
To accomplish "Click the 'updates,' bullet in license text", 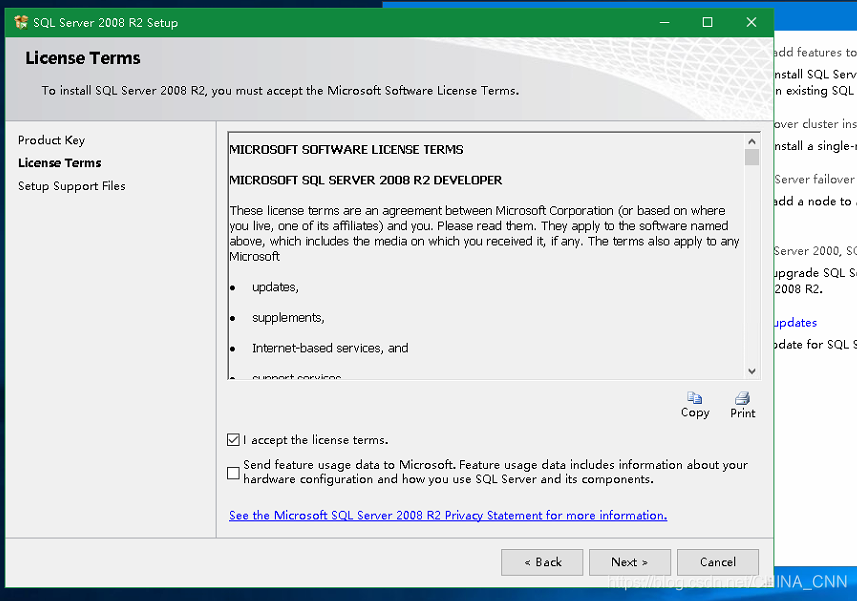I will point(275,287).
